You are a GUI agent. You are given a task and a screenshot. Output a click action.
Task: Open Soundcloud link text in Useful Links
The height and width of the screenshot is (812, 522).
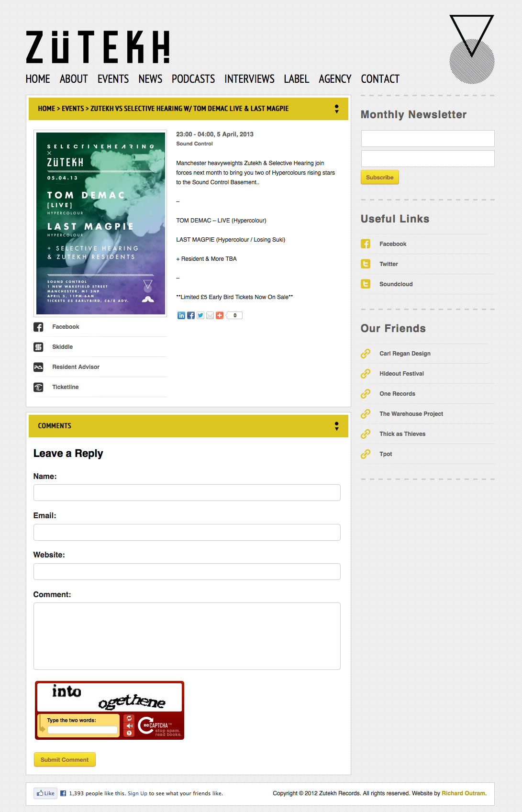(396, 284)
